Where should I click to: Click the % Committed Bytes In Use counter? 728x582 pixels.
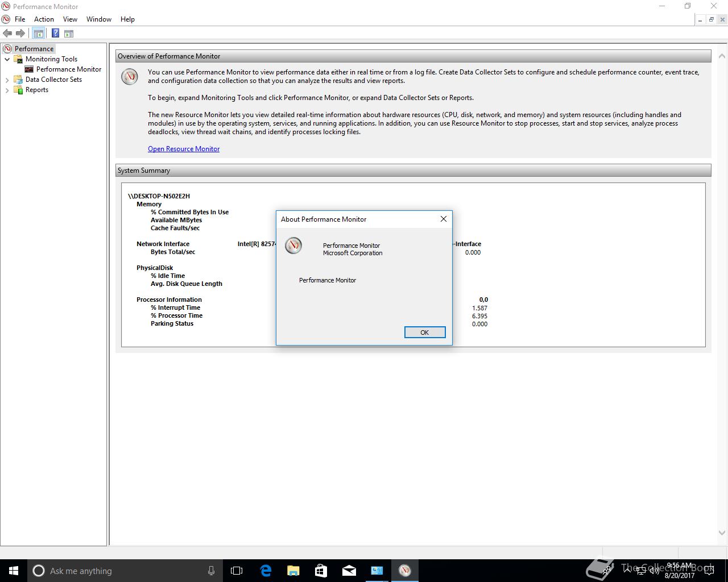[x=189, y=212]
